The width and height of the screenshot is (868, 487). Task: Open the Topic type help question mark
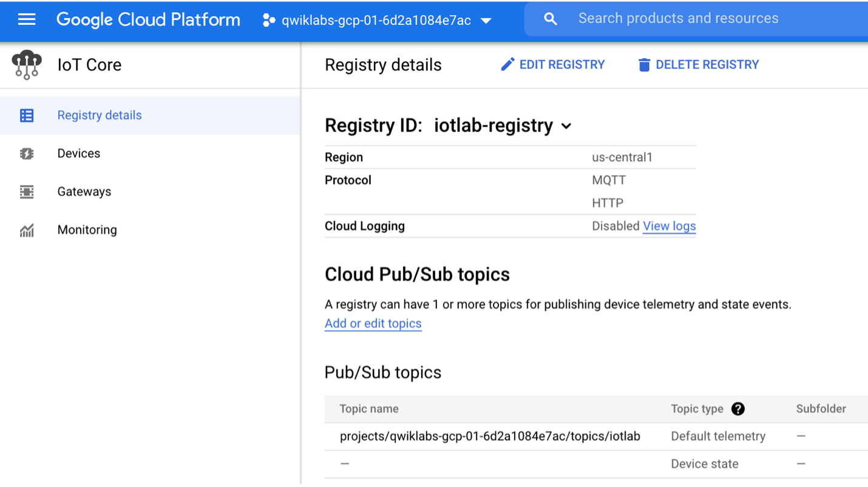click(738, 409)
